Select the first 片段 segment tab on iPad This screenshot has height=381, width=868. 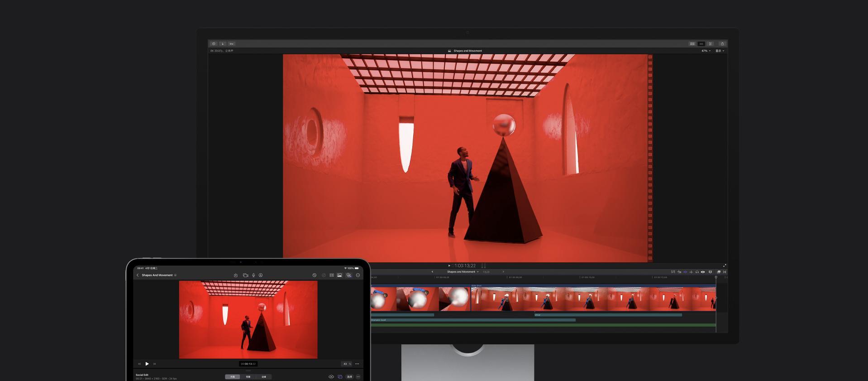[x=233, y=377]
